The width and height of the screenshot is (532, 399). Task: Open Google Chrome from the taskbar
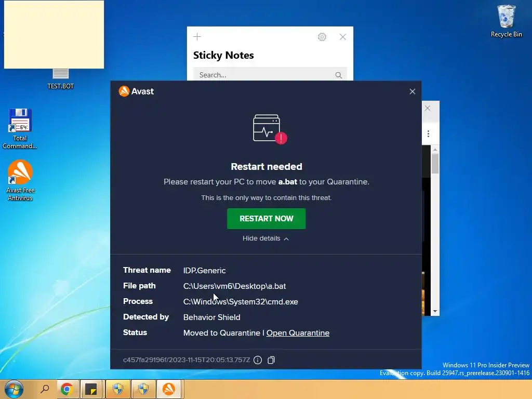pyautogui.click(x=67, y=389)
